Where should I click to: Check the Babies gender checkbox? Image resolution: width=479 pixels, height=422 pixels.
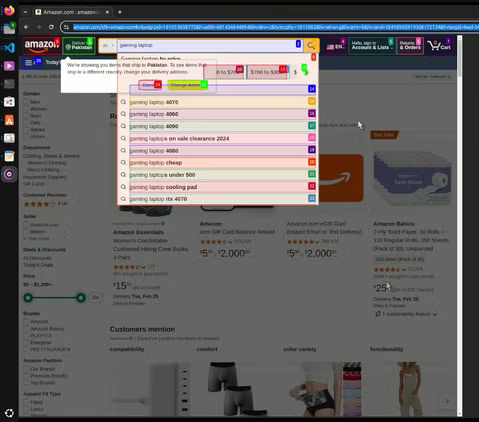pos(26,130)
